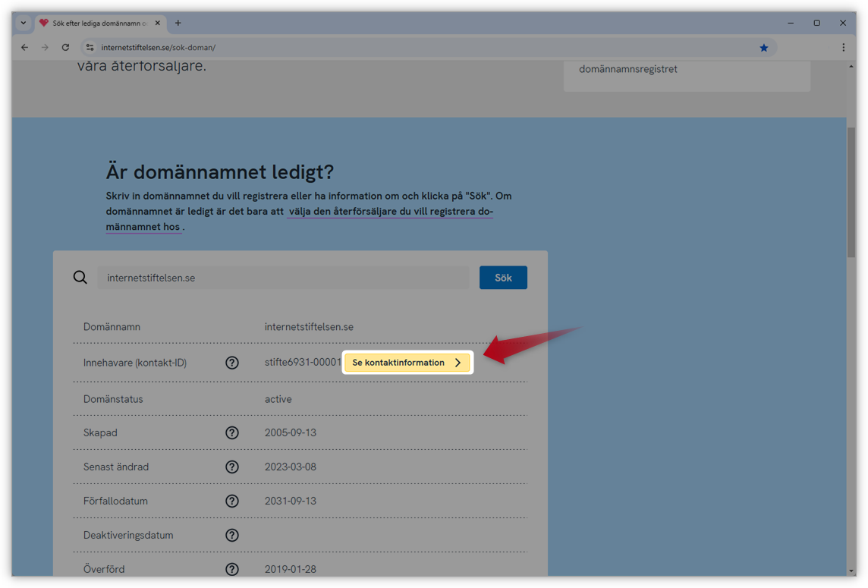Bookmark the page via the star icon
This screenshot has height=588, width=868.
[x=763, y=47]
